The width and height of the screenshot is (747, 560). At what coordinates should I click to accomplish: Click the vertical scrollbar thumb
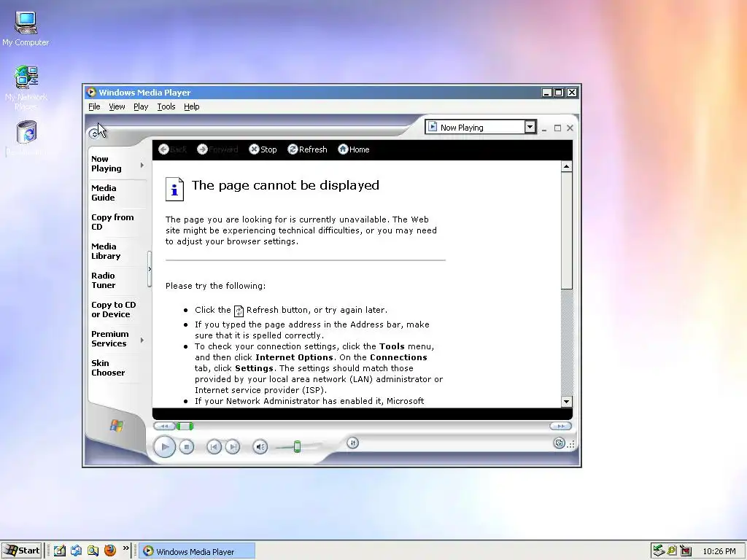pyautogui.click(x=566, y=230)
